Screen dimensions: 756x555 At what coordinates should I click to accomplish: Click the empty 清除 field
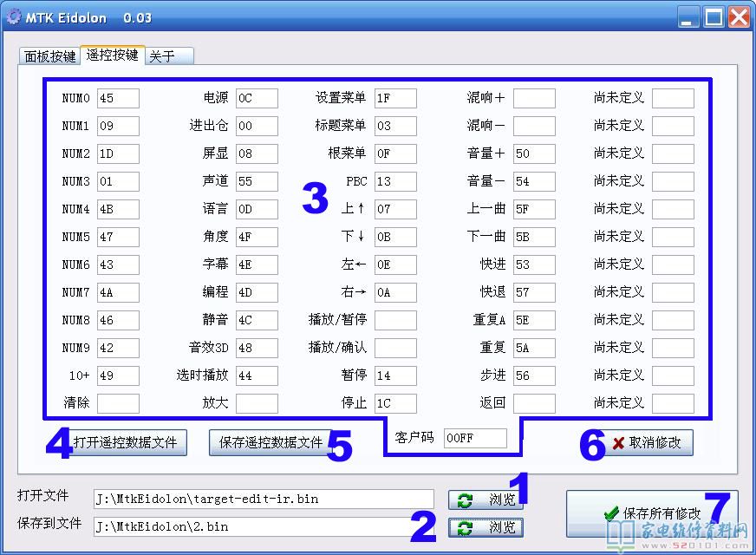[118, 403]
